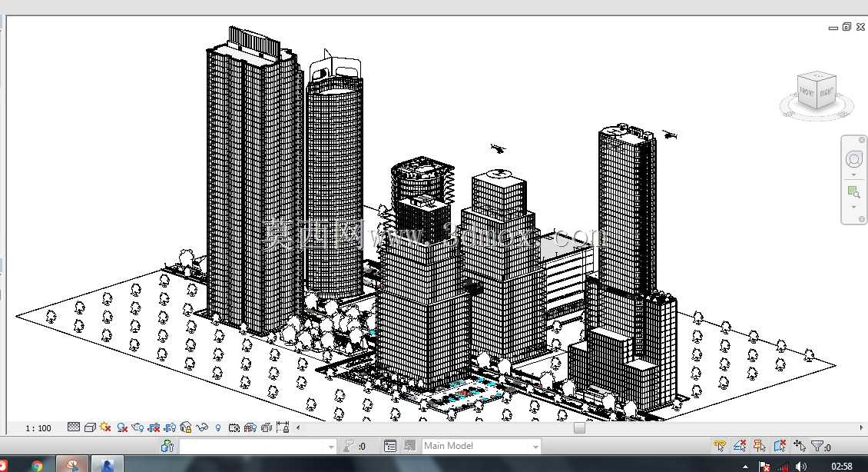Toggle Crop View icon
The height and width of the screenshot is (472, 868).
click(x=154, y=427)
